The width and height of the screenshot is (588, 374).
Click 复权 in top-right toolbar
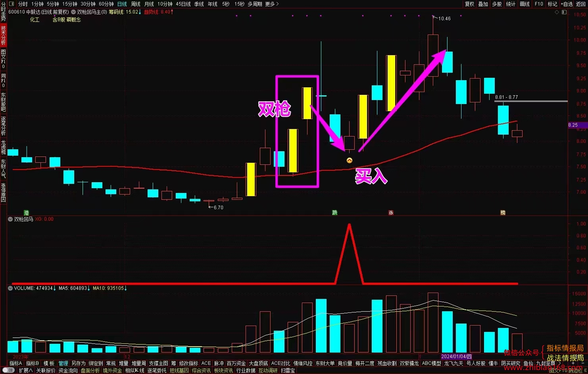tap(469, 4)
